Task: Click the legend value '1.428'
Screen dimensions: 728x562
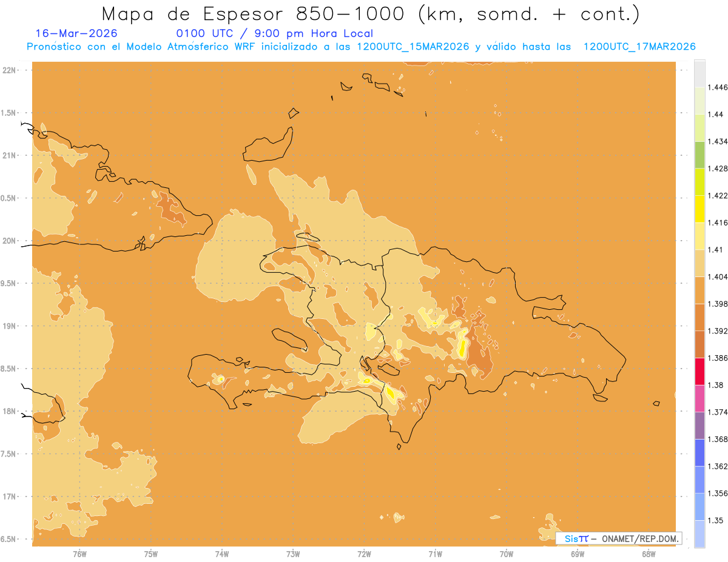Action: (x=718, y=169)
